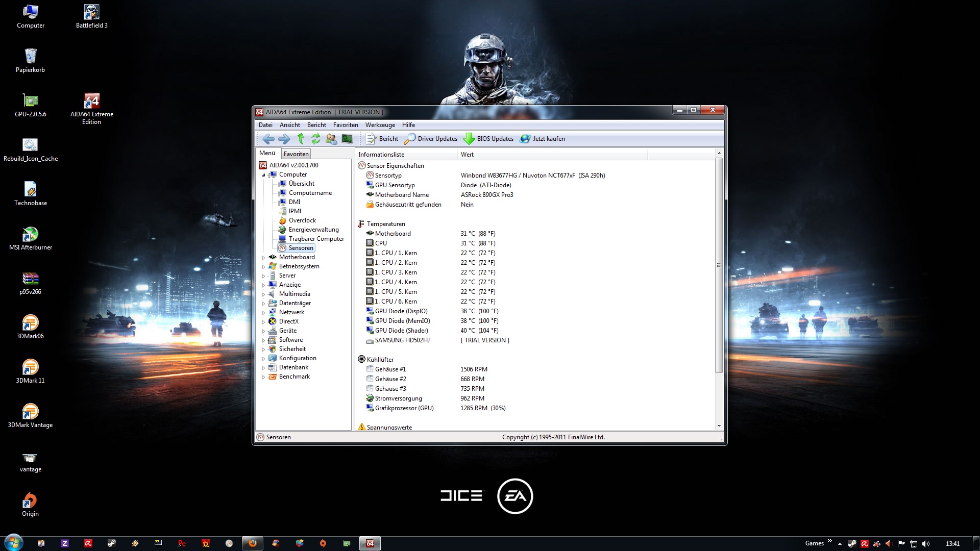Open the Favoriten menu in the menu bar
Viewport: 980px width, 551px height.
click(346, 125)
